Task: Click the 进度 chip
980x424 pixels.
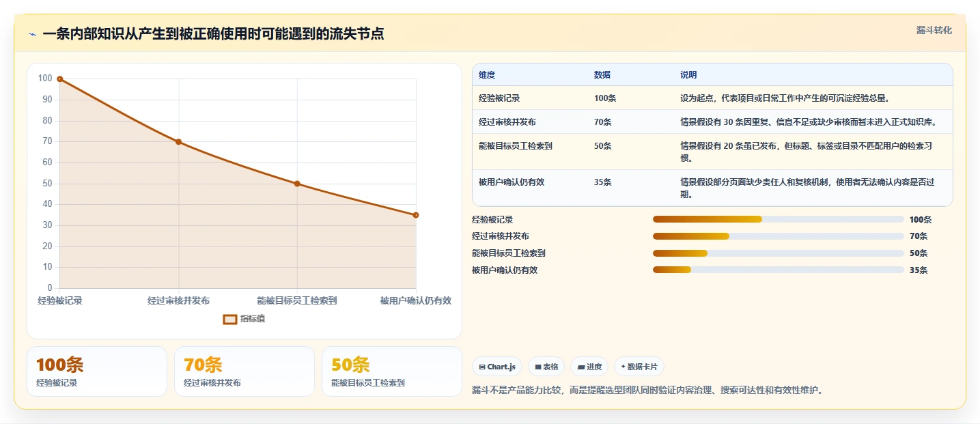Action: (x=589, y=367)
